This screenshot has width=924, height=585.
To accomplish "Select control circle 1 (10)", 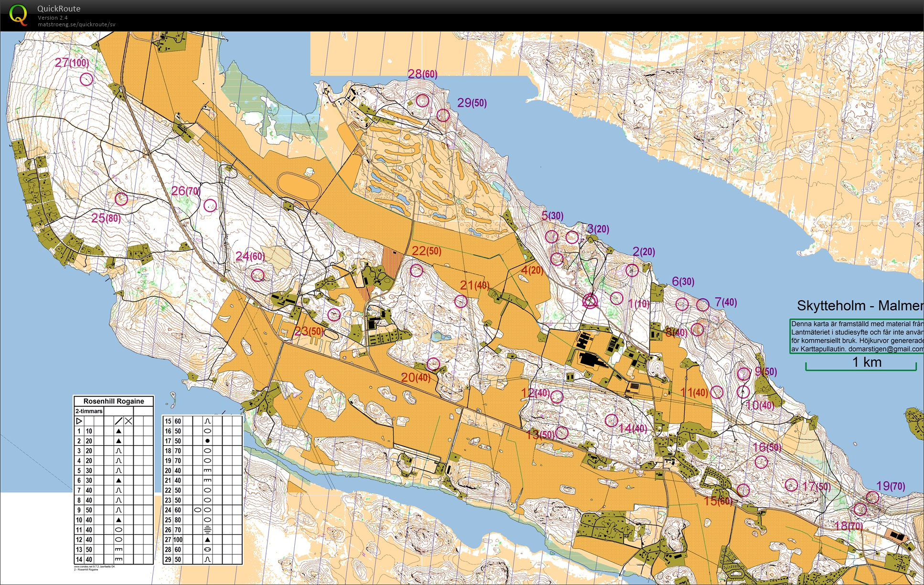I will 617,298.
